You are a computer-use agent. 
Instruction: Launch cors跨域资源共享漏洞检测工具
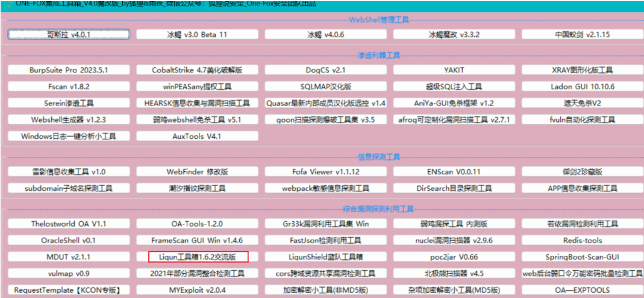pos(326,273)
